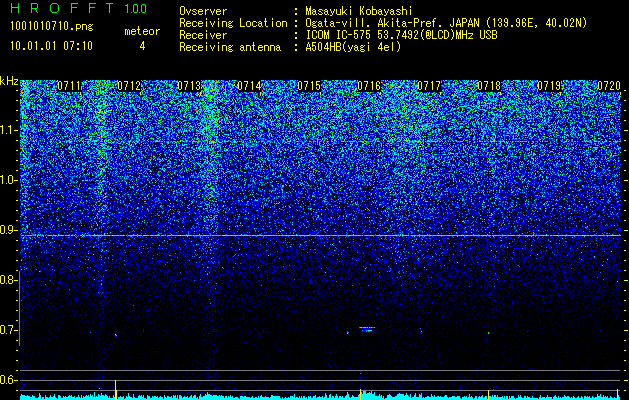The height and width of the screenshot is (400, 629).
Task: Click observer name Masayuki Kobayashi
Action: coord(359,11)
